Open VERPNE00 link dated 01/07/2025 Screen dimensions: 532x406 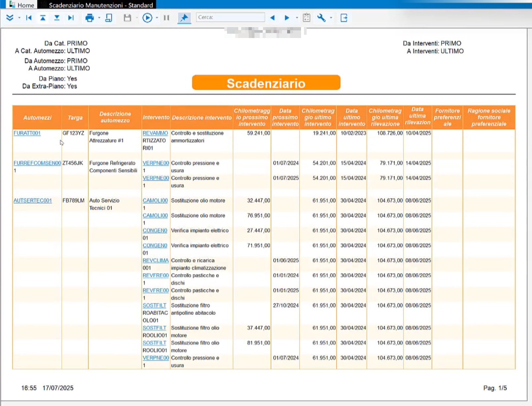pyautogui.click(x=156, y=178)
